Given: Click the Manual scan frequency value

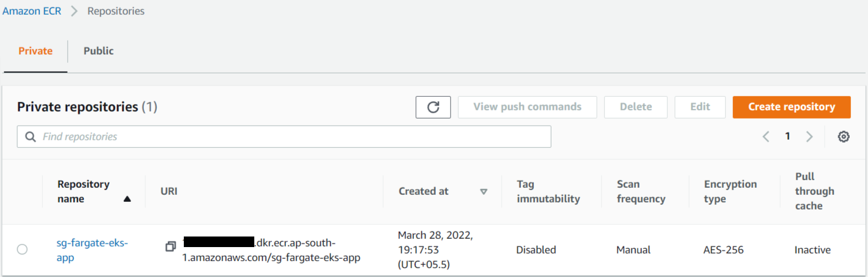Looking at the screenshot, I should (x=633, y=250).
